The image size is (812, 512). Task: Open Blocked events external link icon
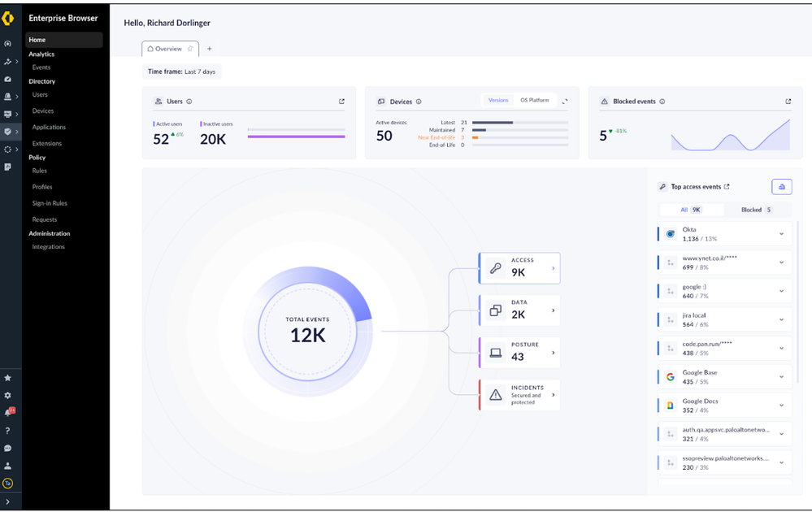788,102
